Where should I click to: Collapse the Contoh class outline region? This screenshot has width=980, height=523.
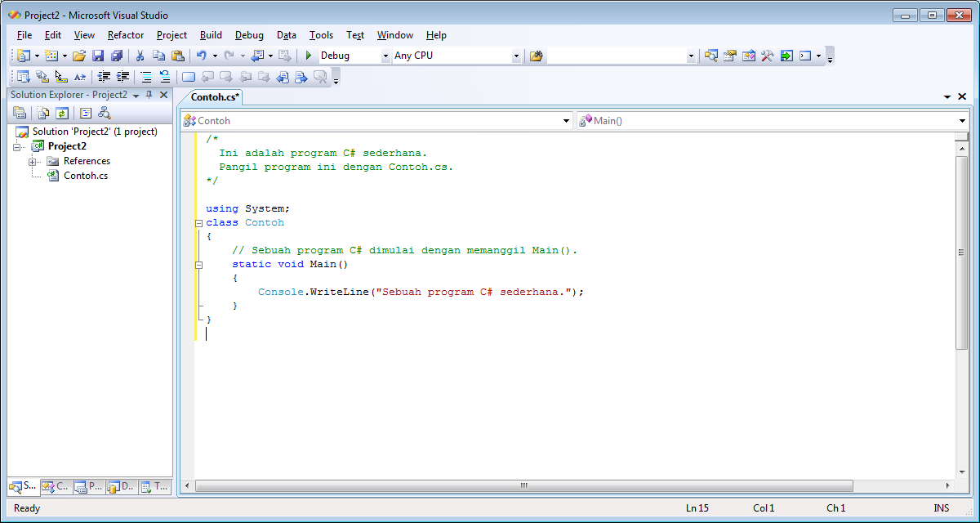click(x=198, y=222)
